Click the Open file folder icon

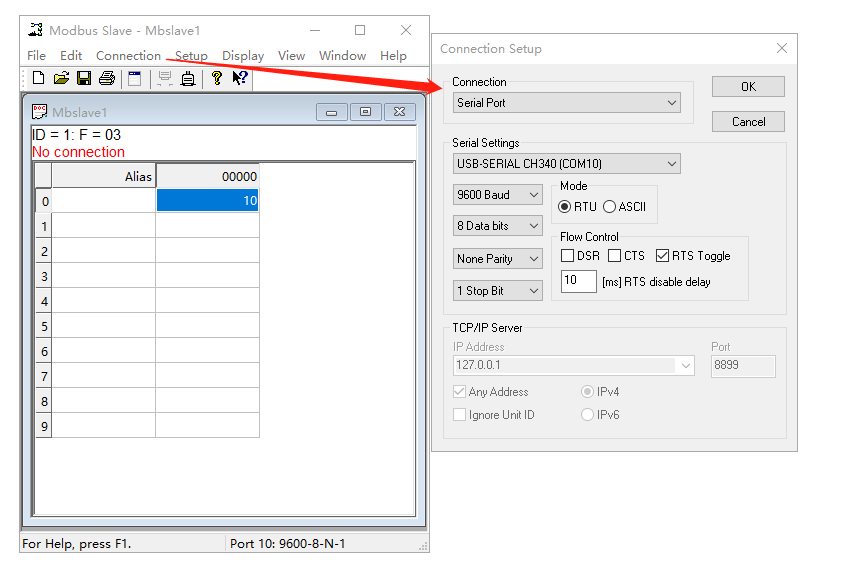61,78
